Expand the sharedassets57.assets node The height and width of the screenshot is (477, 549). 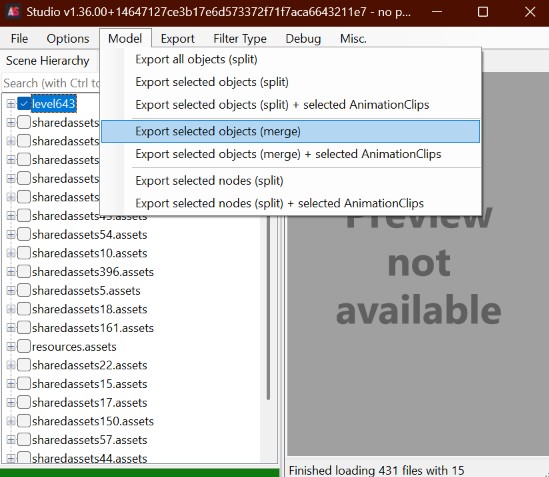click(11, 440)
